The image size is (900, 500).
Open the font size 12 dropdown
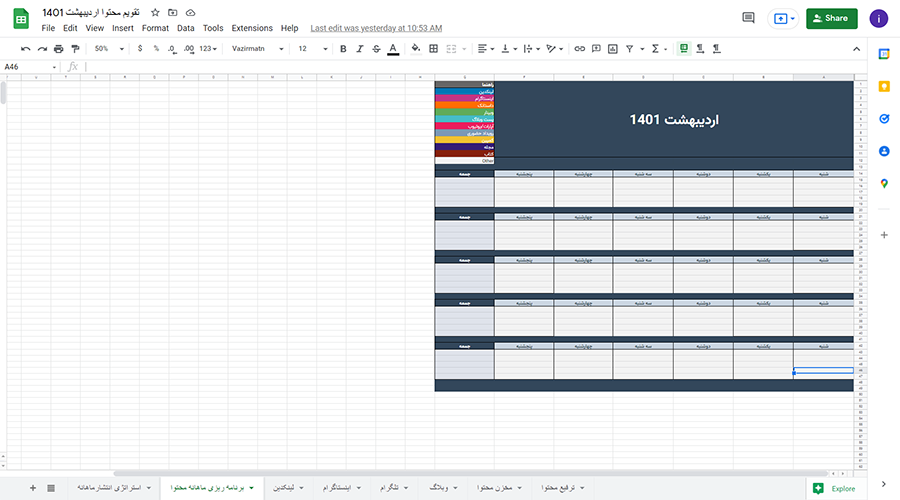click(310, 48)
